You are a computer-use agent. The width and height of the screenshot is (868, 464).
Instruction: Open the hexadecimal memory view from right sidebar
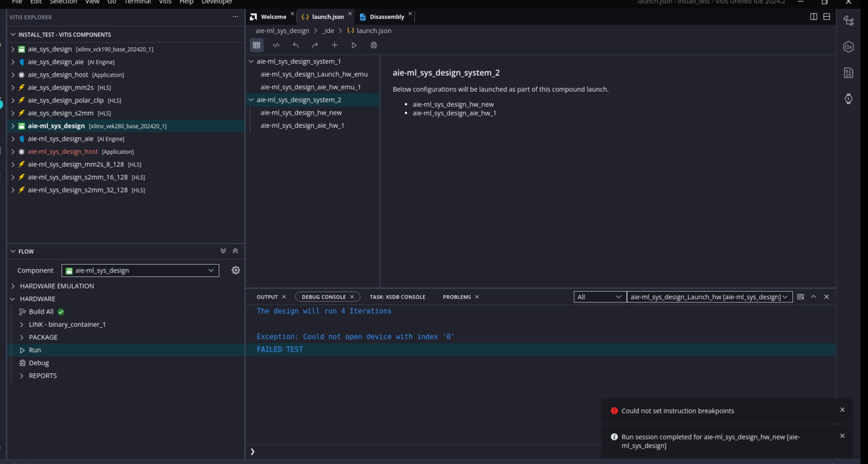pos(848,47)
